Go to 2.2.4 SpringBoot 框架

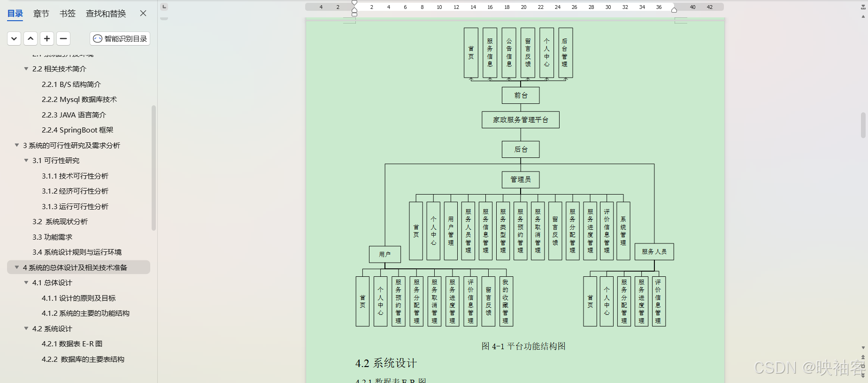pos(77,130)
